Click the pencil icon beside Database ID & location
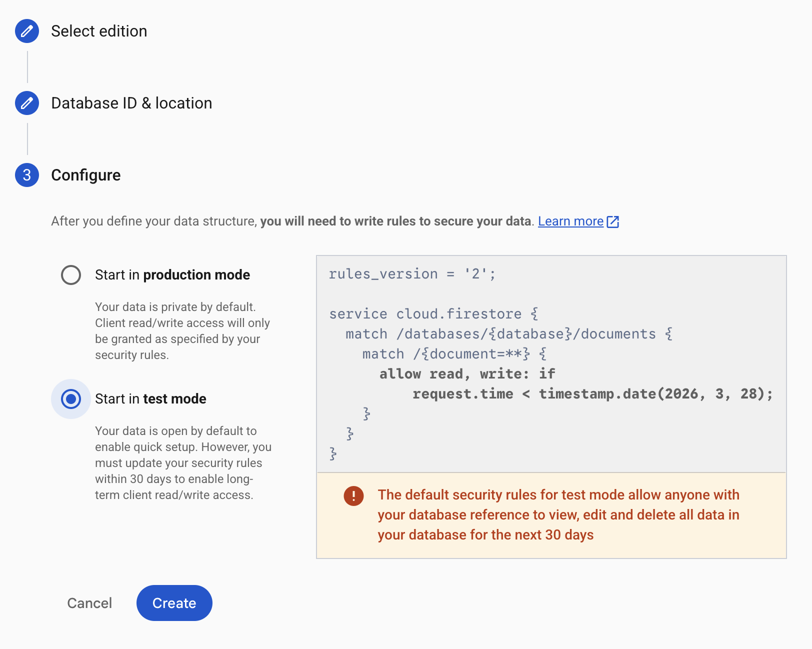The width and height of the screenshot is (812, 649). click(27, 103)
